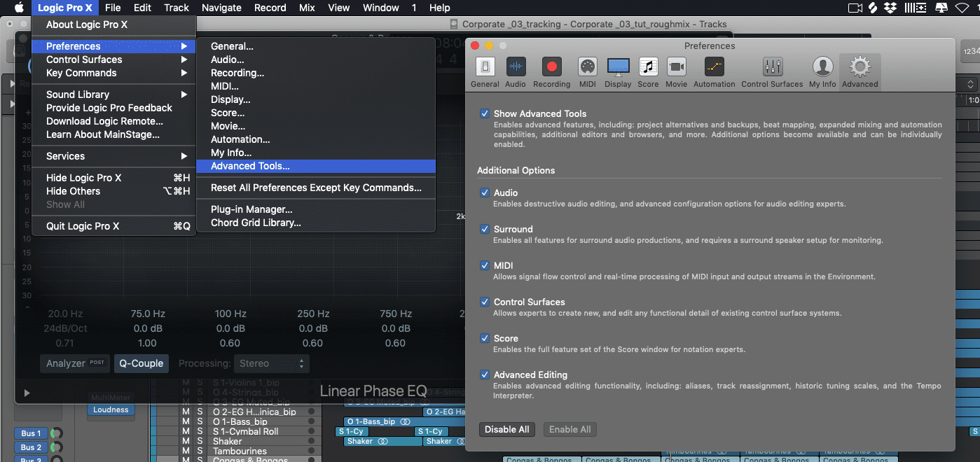Click the Wi-Fi status icon
The width and height of the screenshot is (980, 462).
pos(961,8)
